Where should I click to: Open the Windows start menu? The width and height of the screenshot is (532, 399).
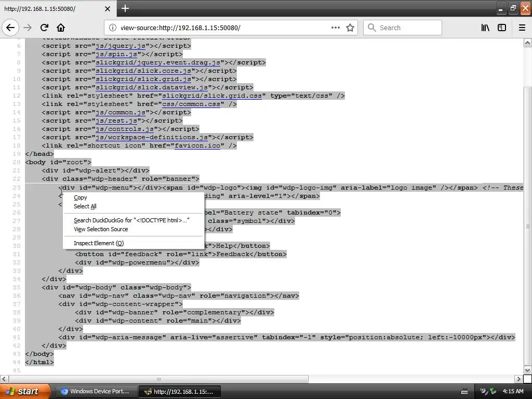click(x=25, y=391)
